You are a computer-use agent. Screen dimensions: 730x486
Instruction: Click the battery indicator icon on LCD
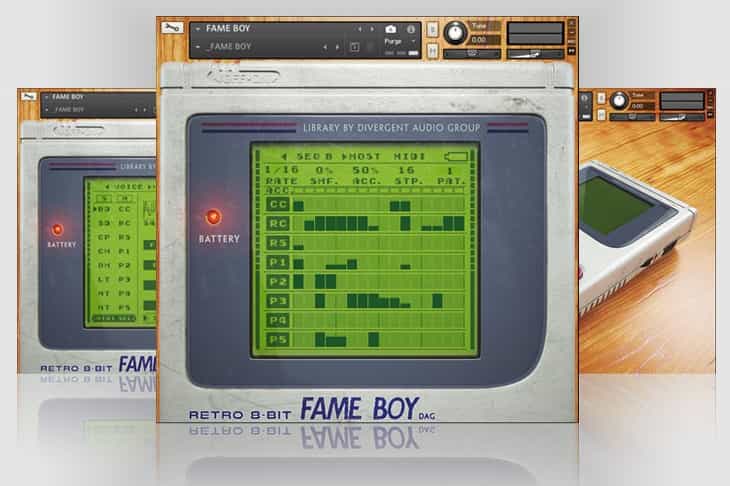456,156
